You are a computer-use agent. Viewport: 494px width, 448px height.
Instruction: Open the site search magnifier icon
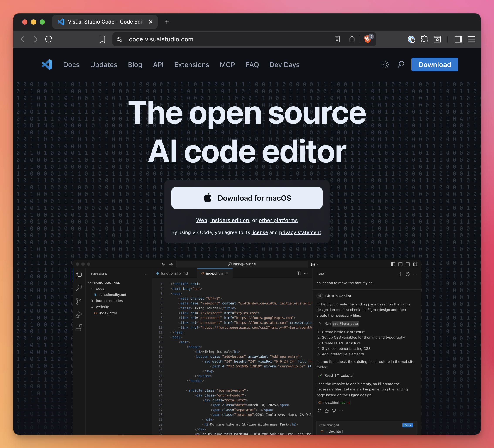[401, 64]
